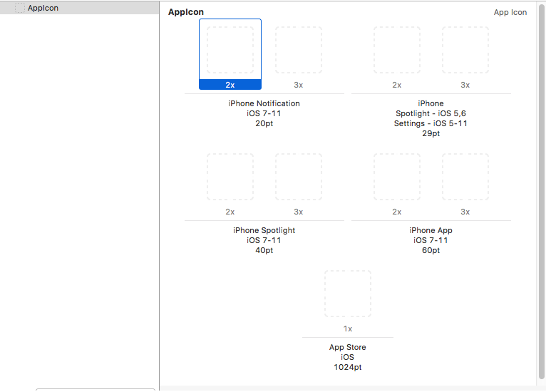Select the AppIcon entry name in sidebar
The height and width of the screenshot is (392, 546).
(x=43, y=8)
